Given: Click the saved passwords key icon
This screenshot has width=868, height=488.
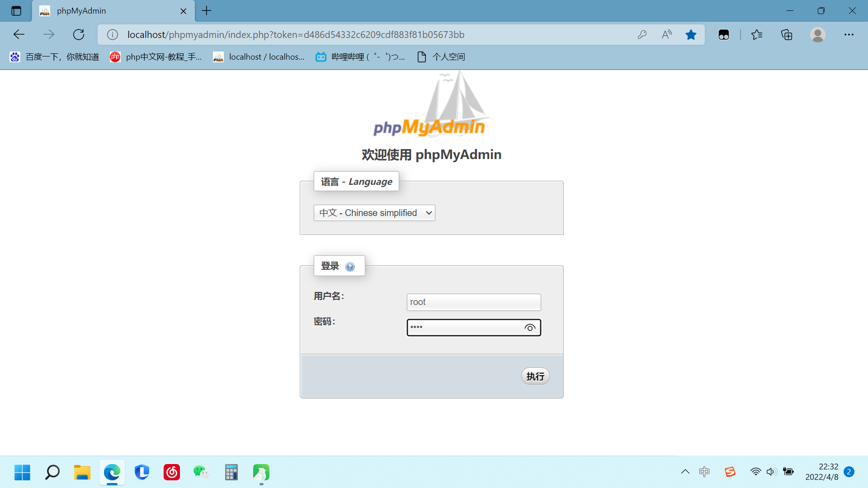Looking at the screenshot, I should coord(642,35).
